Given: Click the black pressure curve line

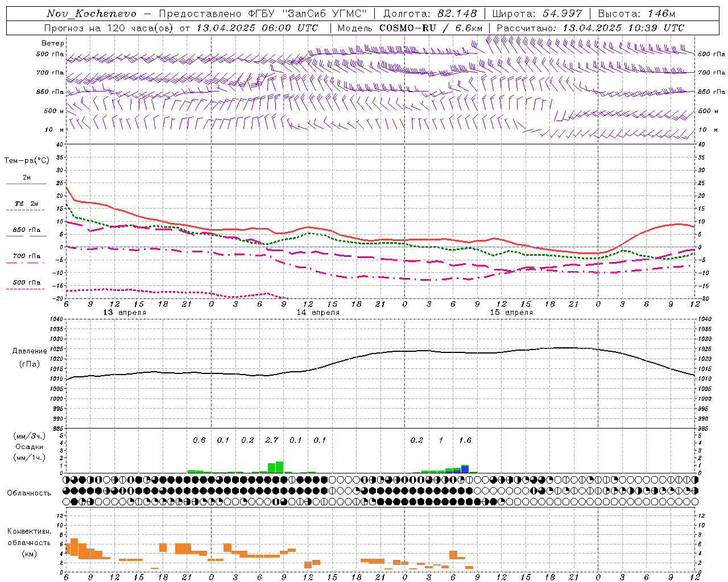Looking at the screenshot, I should 380,353.
